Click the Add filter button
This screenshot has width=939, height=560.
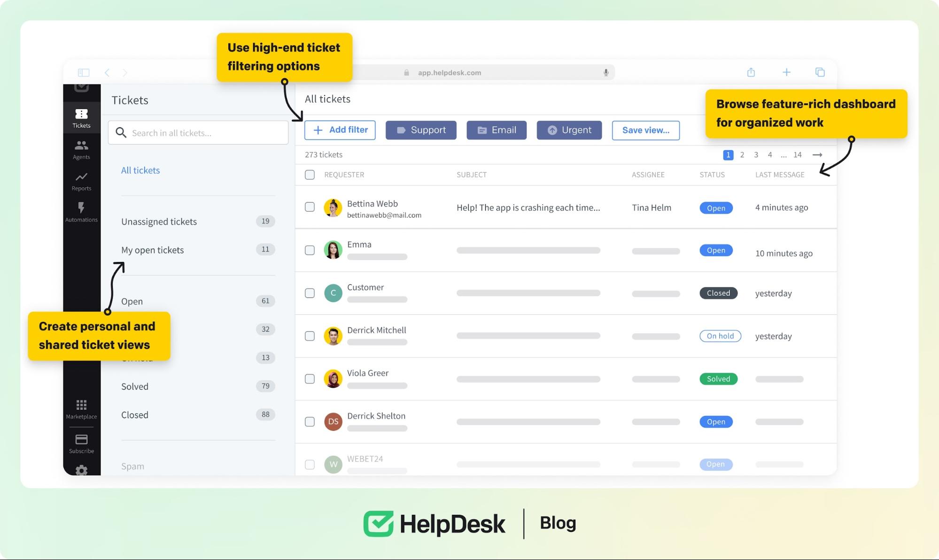pyautogui.click(x=340, y=130)
